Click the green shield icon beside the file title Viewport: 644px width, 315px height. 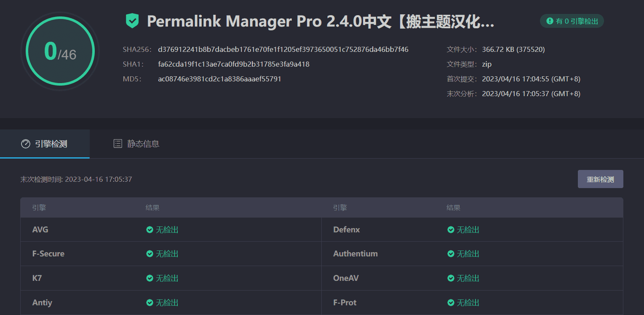pos(132,21)
